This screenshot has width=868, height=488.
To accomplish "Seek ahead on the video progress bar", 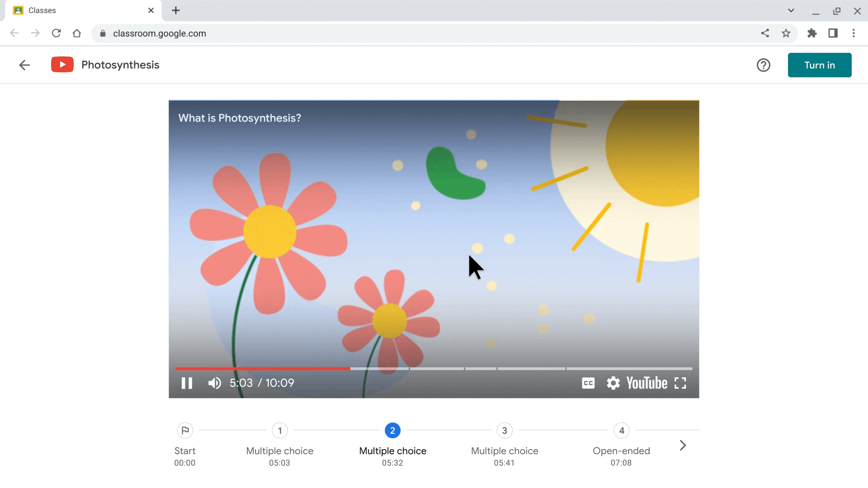I will (497, 368).
